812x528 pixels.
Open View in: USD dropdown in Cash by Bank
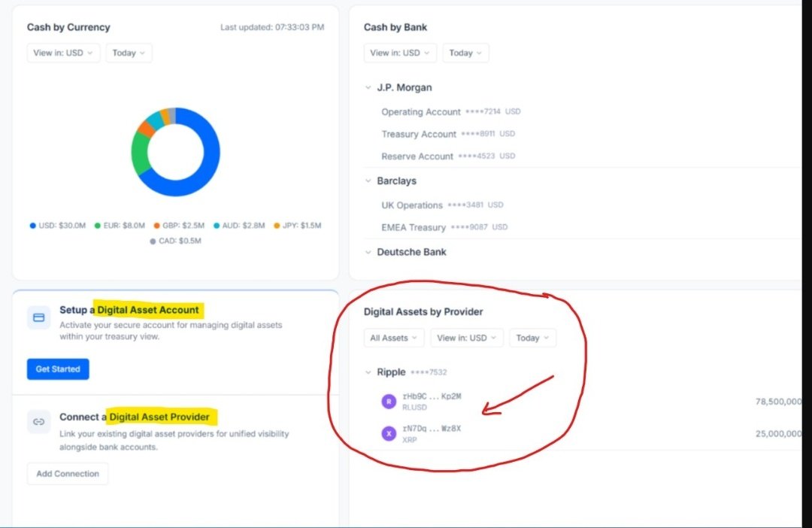[x=400, y=53]
